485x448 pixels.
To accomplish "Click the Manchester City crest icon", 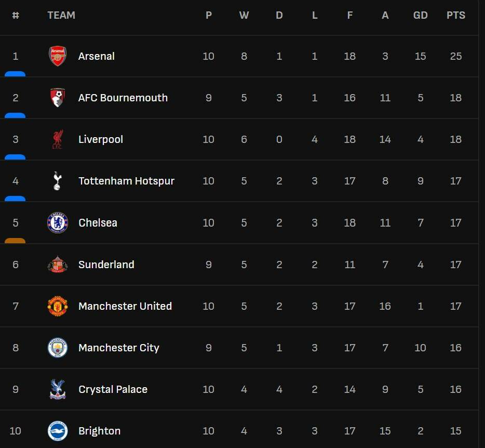I will point(58,348).
